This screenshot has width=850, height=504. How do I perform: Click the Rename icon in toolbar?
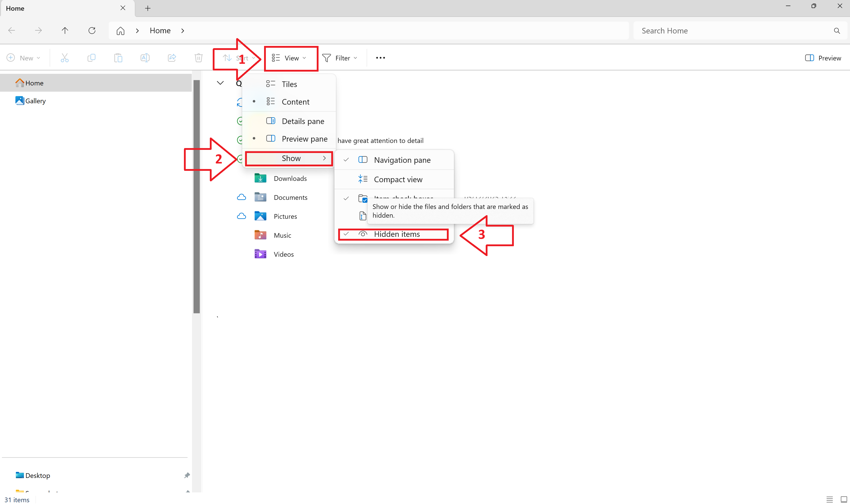[x=145, y=58]
